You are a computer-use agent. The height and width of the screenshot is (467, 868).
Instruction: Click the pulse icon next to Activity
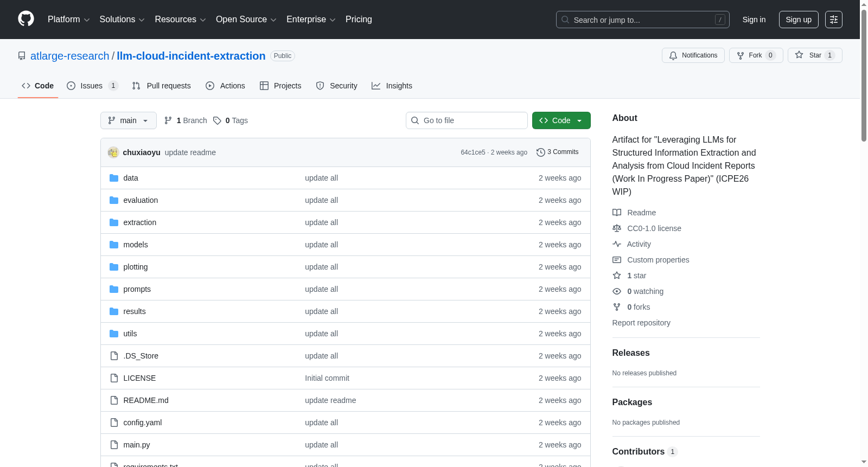(x=617, y=244)
